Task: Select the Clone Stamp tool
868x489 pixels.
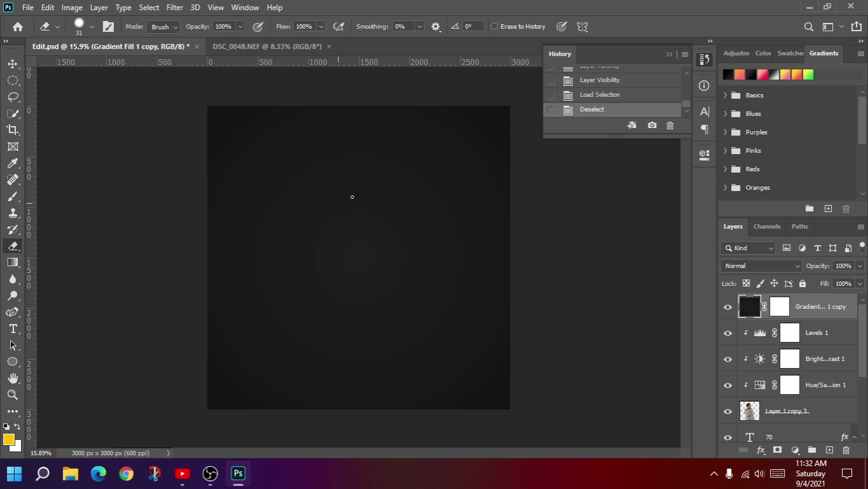Action: point(13,213)
